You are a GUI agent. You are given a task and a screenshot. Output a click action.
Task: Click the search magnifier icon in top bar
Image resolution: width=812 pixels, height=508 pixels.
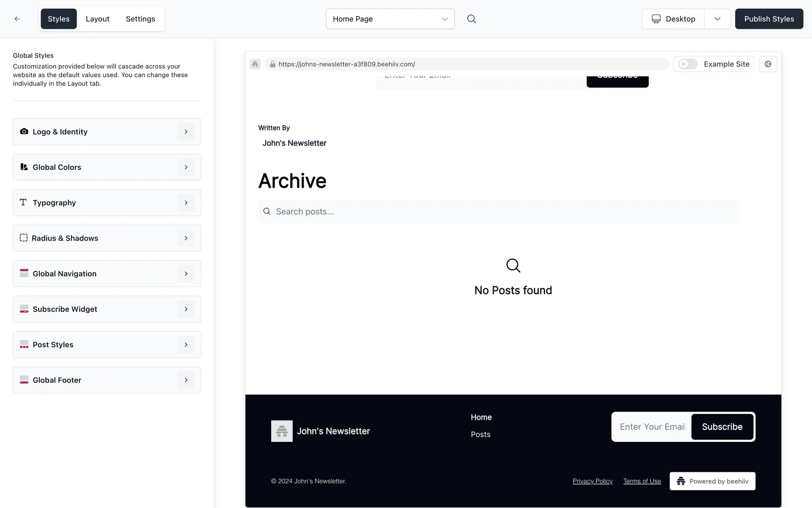(x=471, y=19)
